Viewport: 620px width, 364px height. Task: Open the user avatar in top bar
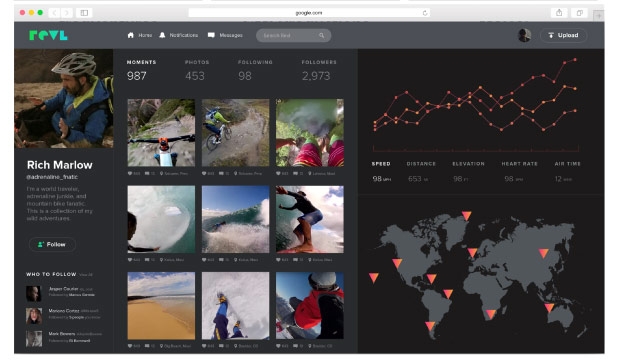coord(524,35)
